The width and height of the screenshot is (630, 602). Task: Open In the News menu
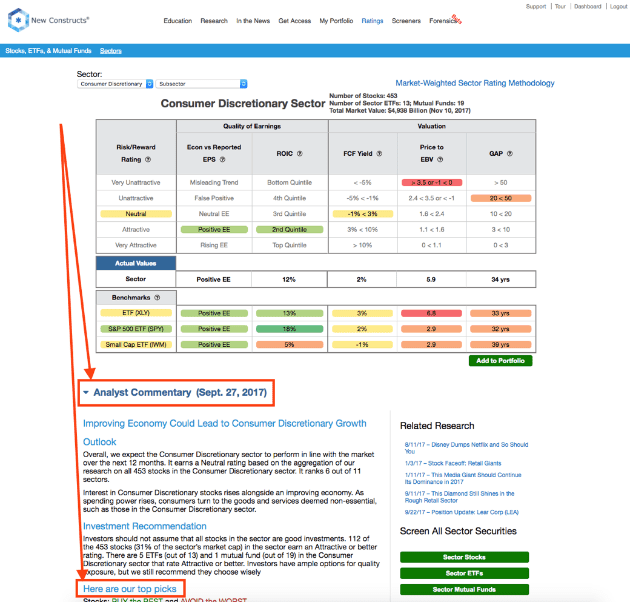(x=253, y=21)
